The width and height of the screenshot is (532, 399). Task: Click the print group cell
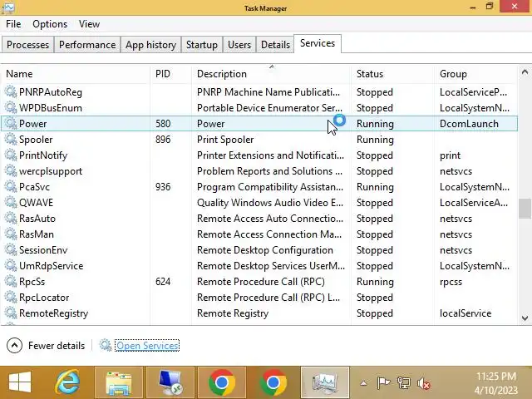click(450, 155)
